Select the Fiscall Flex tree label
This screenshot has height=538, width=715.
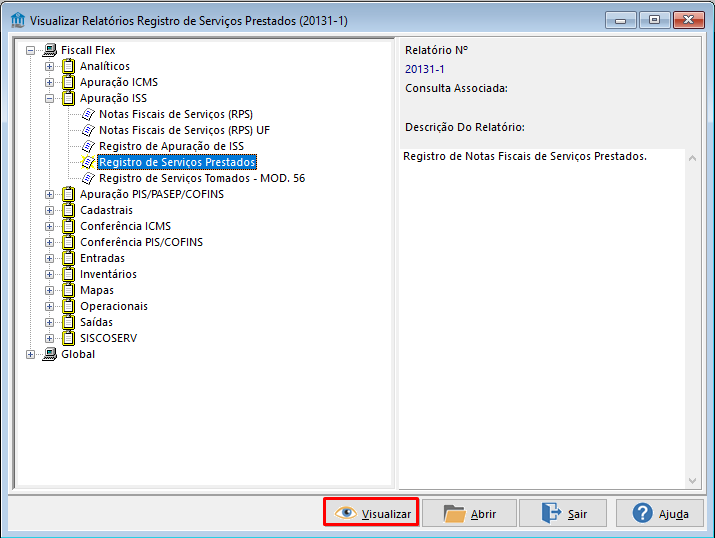point(88,50)
